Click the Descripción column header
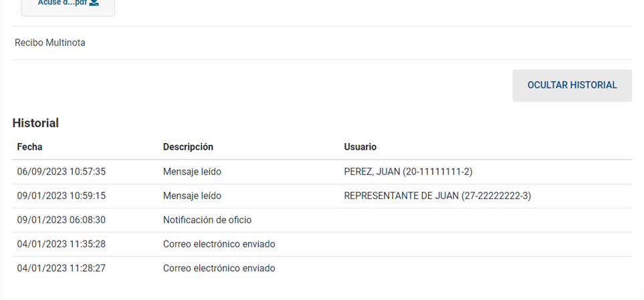The width and height of the screenshot is (644, 300). (188, 147)
